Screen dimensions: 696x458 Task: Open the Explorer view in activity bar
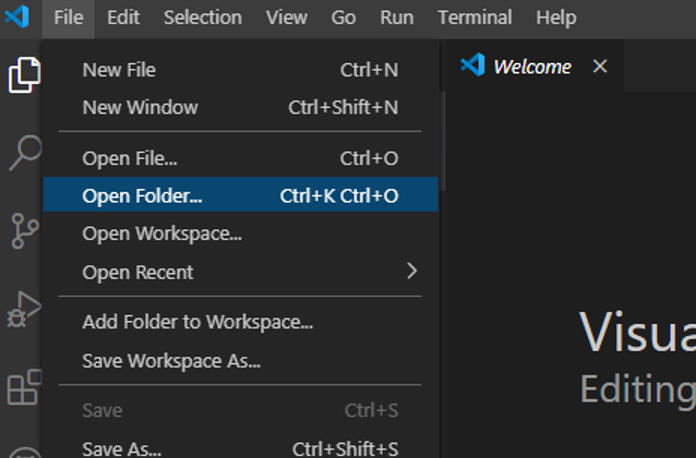24,76
